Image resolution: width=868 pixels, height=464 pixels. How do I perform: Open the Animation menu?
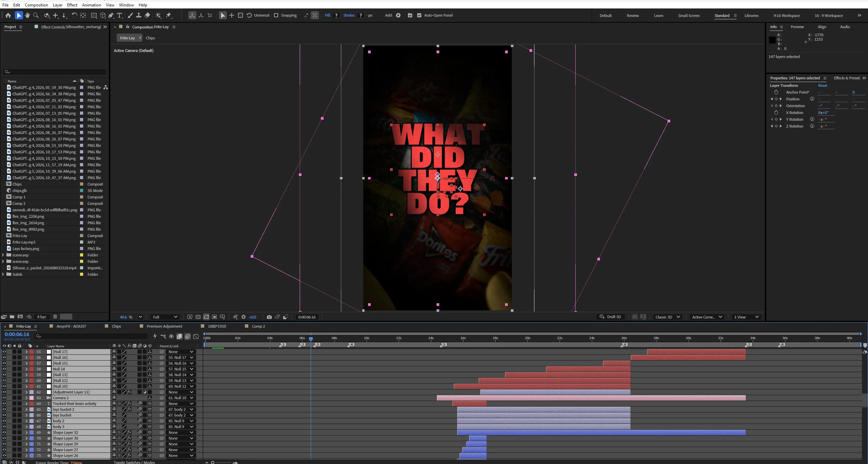coord(92,5)
